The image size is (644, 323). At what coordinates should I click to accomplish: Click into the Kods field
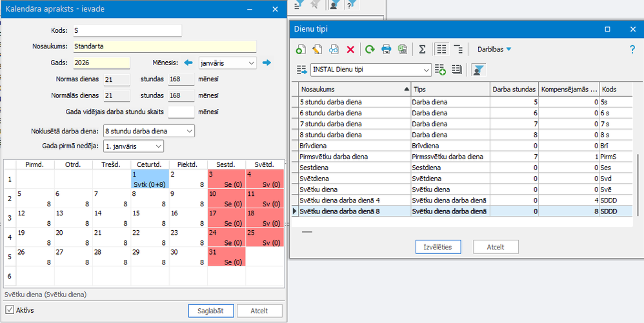click(127, 31)
